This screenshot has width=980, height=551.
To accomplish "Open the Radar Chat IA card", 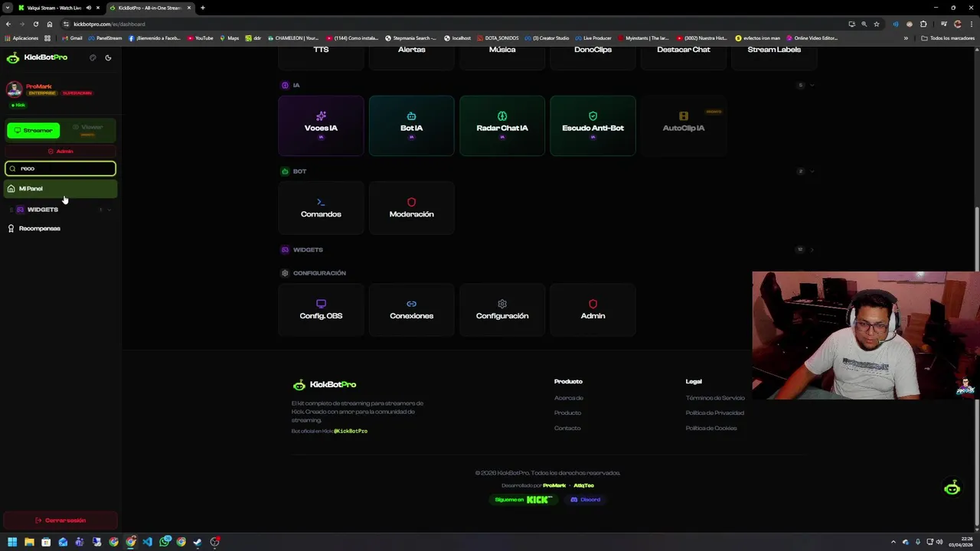I will [x=502, y=126].
